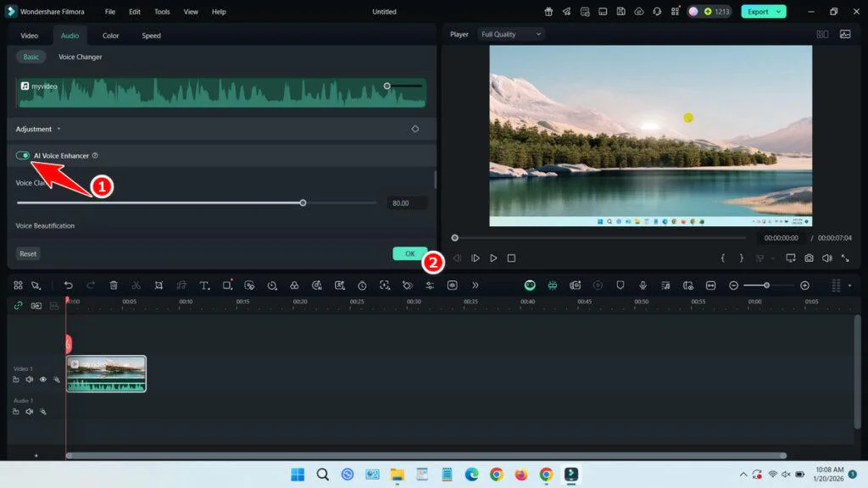Image resolution: width=868 pixels, height=488 pixels.
Task: Switch to the Voice Changer tab
Action: tap(80, 57)
